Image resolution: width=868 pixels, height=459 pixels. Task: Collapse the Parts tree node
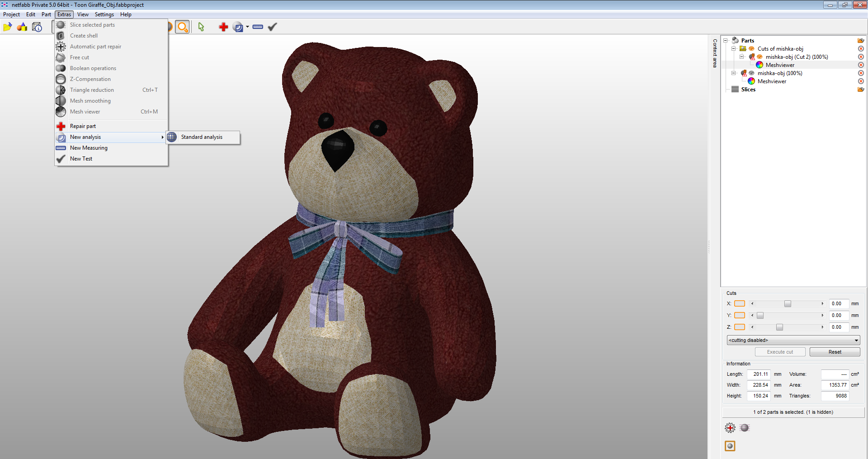[x=726, y=41]
